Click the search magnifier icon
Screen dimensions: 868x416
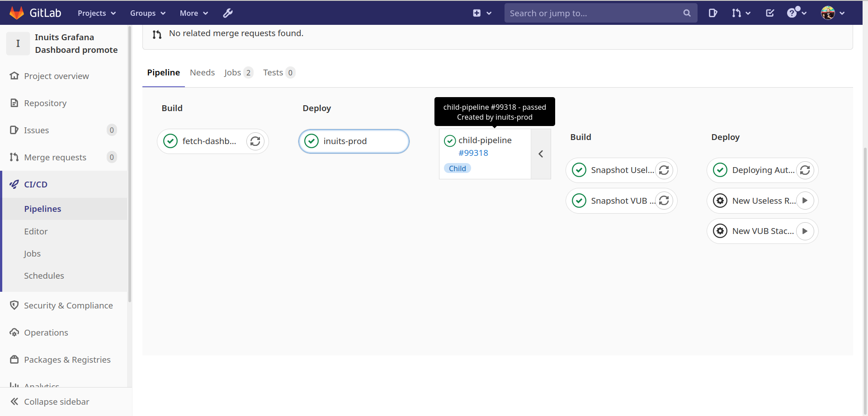click(687, 13)
